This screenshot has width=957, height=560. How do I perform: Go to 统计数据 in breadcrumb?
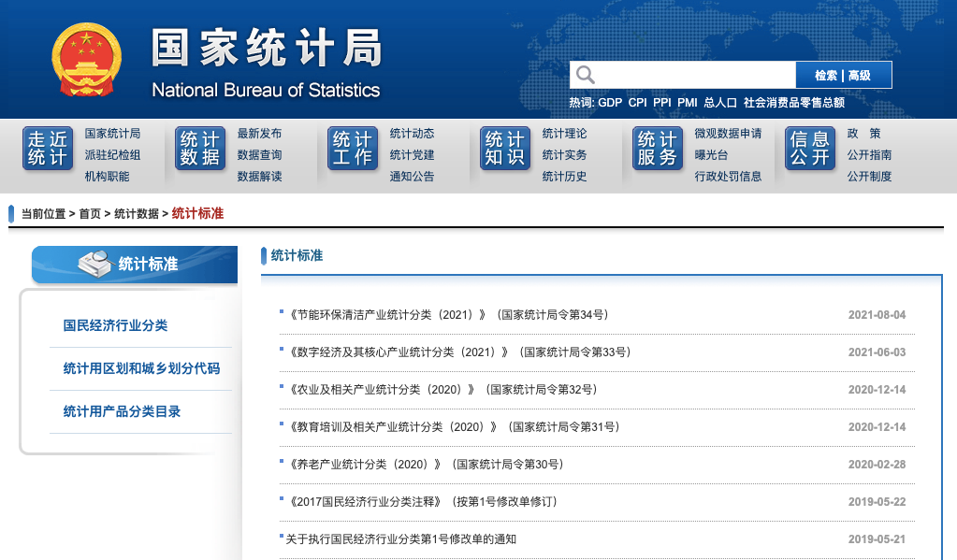[136, 213]
